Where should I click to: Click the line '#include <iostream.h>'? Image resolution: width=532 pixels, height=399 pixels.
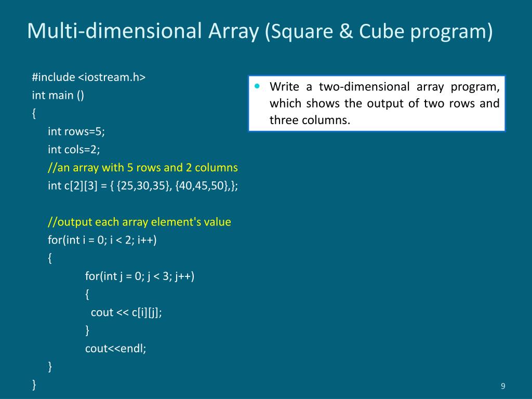[x=88, y=77]
